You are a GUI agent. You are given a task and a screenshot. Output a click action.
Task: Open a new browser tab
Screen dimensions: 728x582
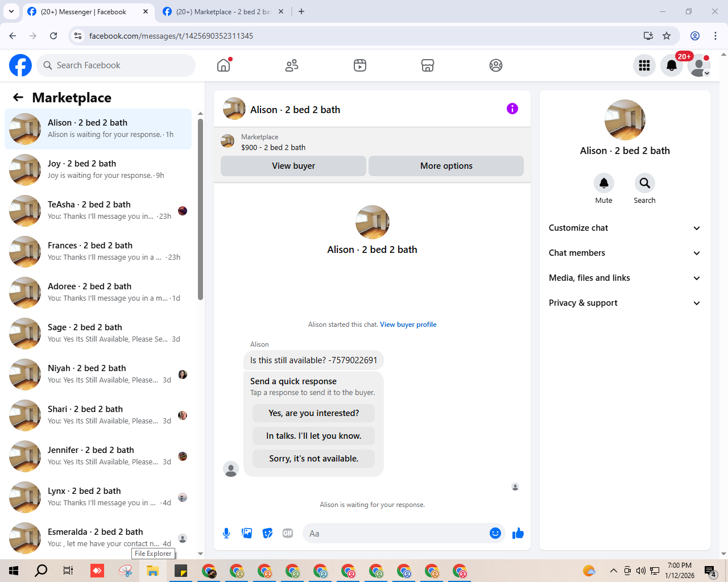301,11
